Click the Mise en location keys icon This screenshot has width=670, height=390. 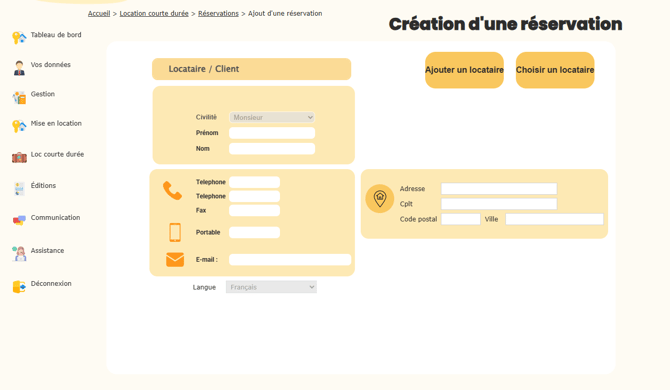point(19,126)
